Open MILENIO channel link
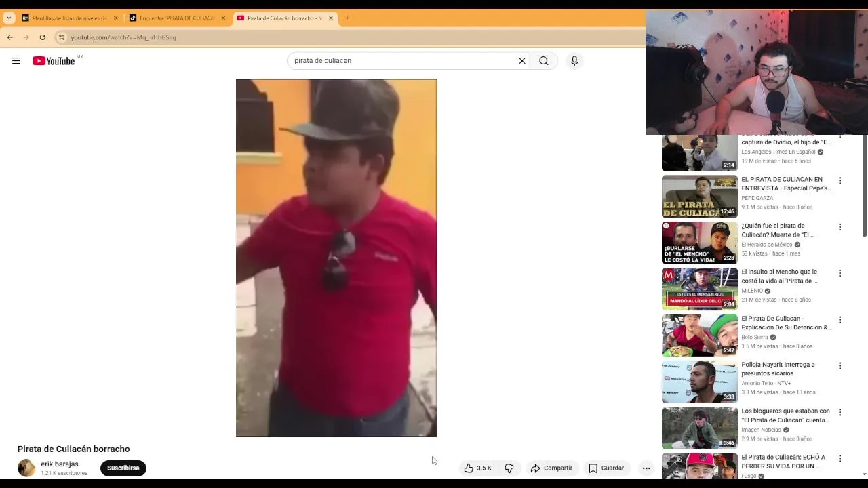The image size is (868, 488). click(752, 291)
